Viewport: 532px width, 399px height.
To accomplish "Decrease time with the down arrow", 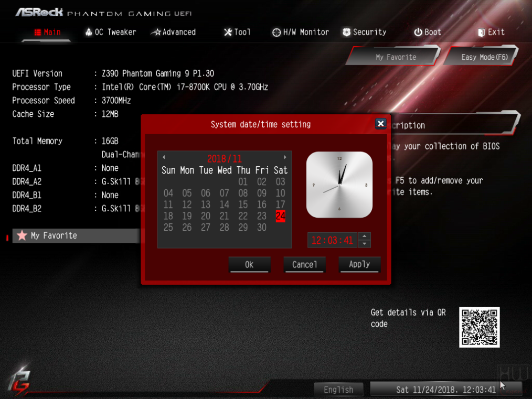I will tap(365, 244).
